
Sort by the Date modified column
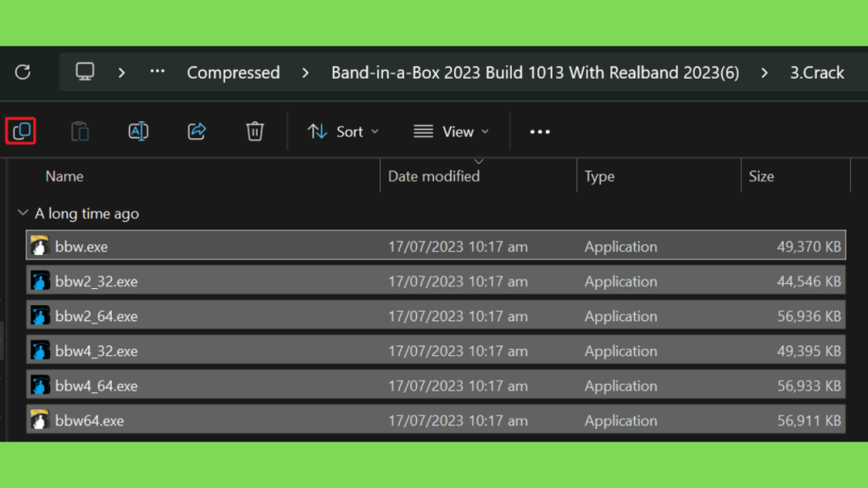(x=434, y=176)
